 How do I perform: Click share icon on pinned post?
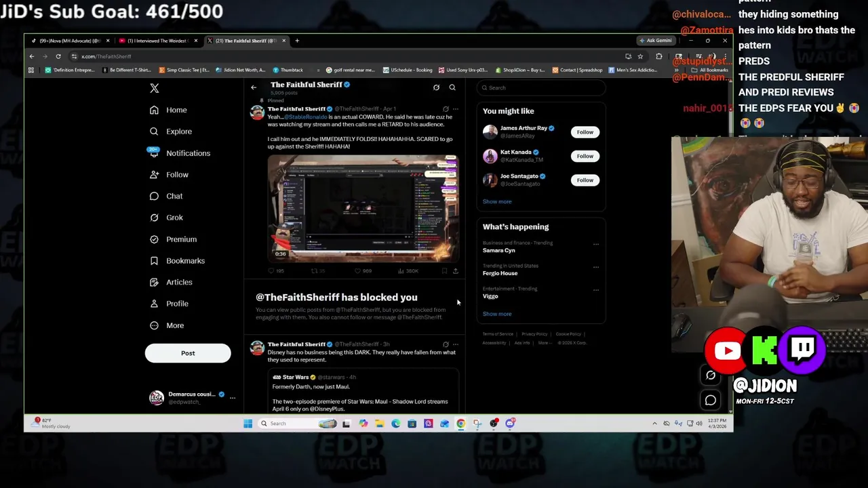(x=455, y=271)
